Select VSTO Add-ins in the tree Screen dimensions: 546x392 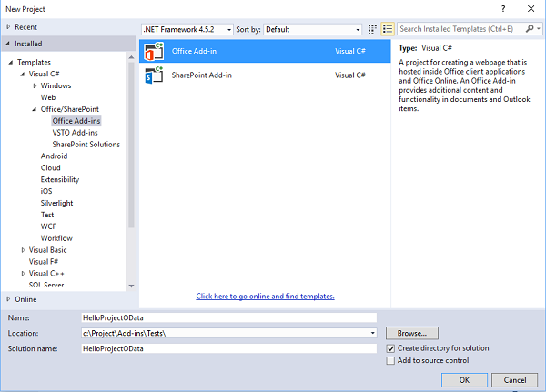click(x=75, y=133)
